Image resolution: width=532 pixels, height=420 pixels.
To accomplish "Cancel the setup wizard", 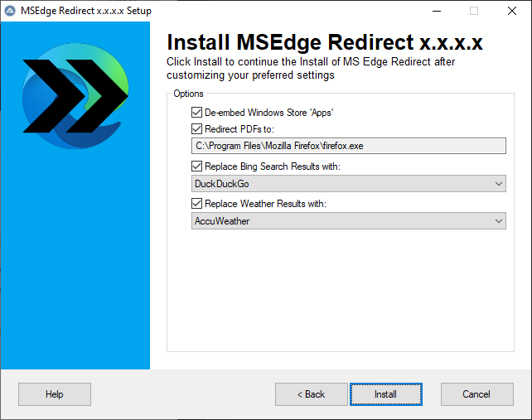I will pyautogui.click(x=477, y=394).
